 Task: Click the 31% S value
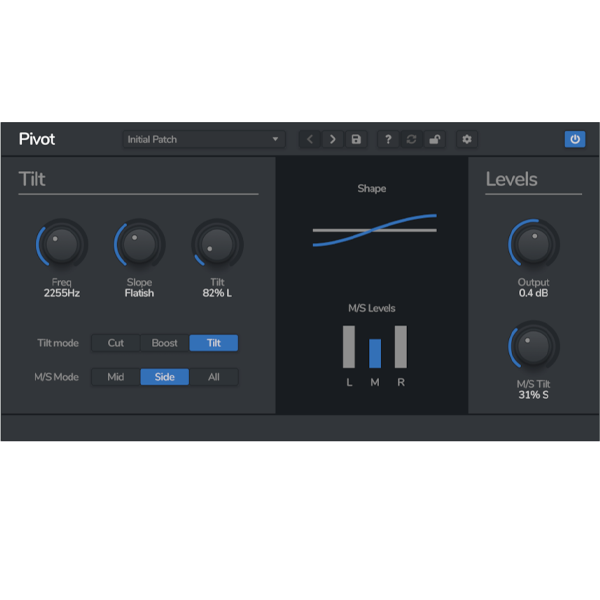[x=533, y=395]
